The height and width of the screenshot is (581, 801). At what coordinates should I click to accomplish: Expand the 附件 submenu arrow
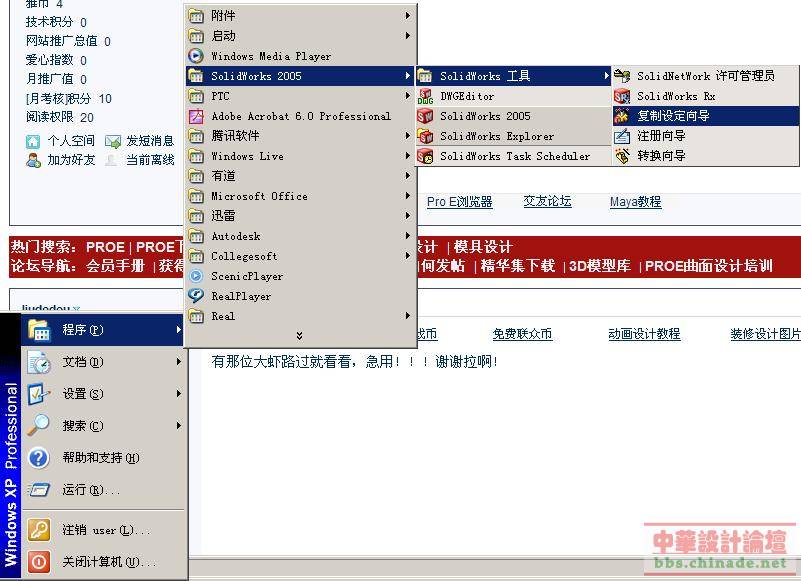(408, 16)
